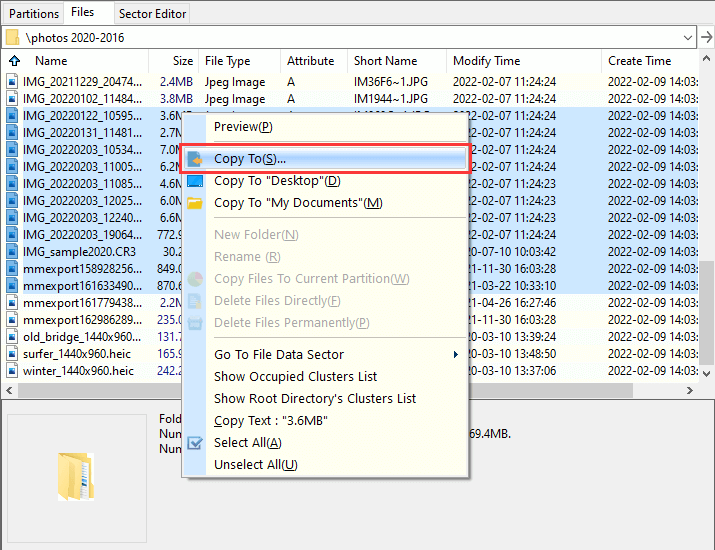Click the folder thumbnail in preview pane
Screen dimensions: 715x550
76,477
